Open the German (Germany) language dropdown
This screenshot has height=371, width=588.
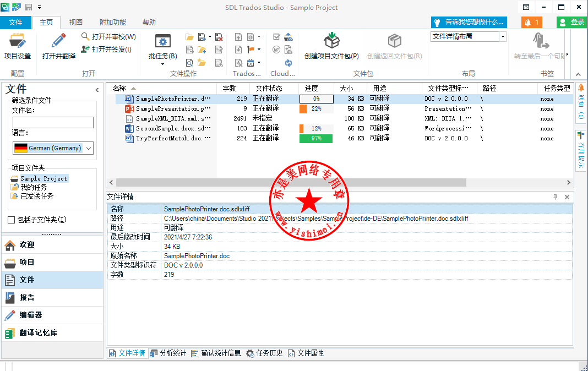click(53, 148)
